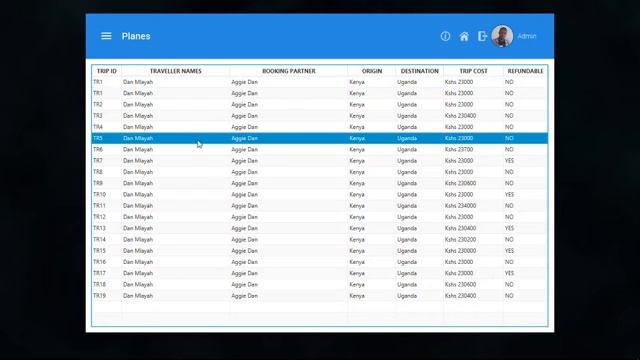Screen dimensions: 640x360
Task: Click BOOKING PARTNER column header
Action: (x=289, y=71)
